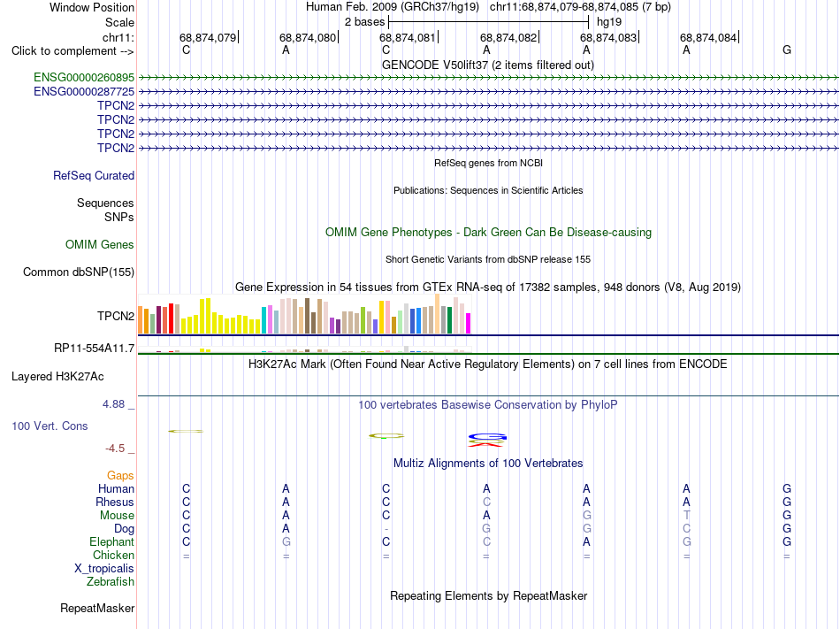Viewport: 840px width, 629px height.
Task: Click position marker 68,874,082
Action: (x=509, y=37)
